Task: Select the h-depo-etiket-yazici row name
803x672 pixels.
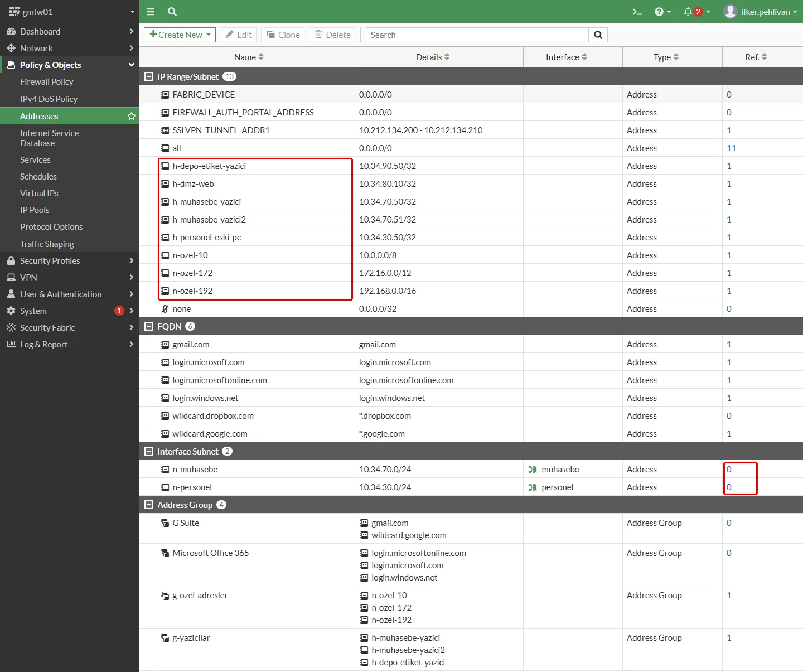Action: click(x=209, y=166)
